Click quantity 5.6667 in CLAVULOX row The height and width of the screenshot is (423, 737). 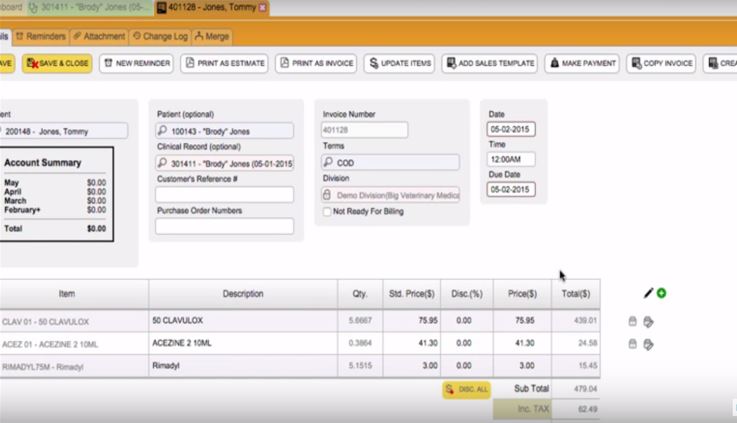(360, 321)
